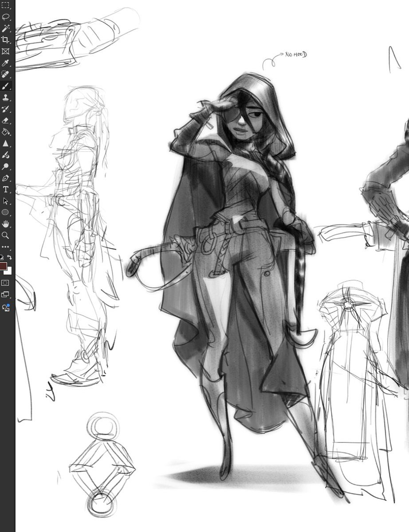This screenshot has height=532, width=409.
Task: Select the Zoom magnifier tool
Action: pyautogui.click(x=6, y=235)
